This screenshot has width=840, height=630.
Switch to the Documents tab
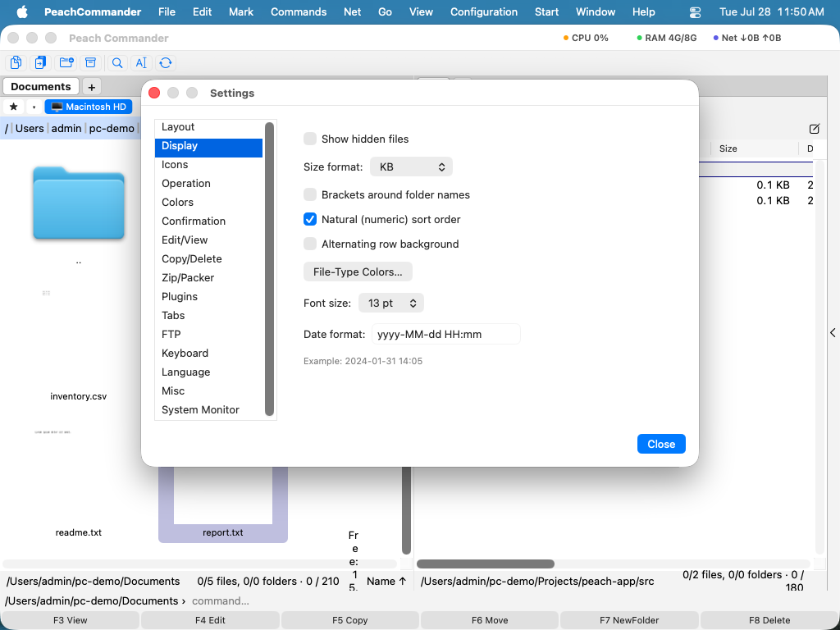41,87
